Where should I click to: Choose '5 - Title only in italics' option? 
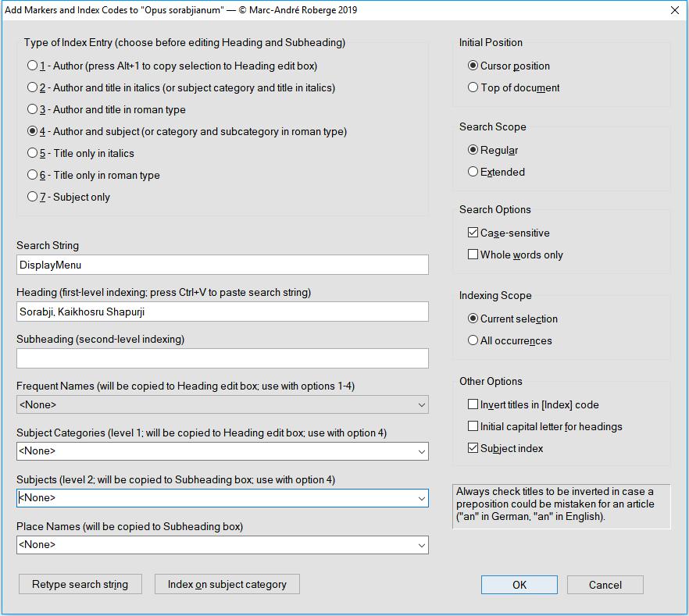click(x=33, y=154)
